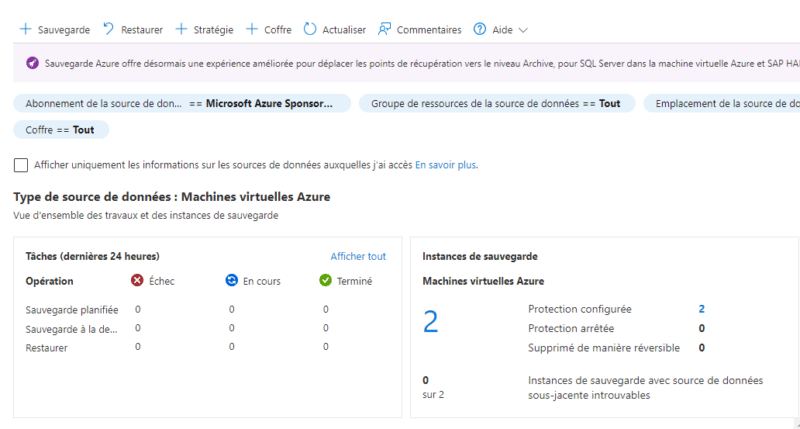Image resolution: width=800 pixels, height=429 pixels.
Task: Click the 'Instances de sauvegarde' card title
Action: click(x=480, y=256)
